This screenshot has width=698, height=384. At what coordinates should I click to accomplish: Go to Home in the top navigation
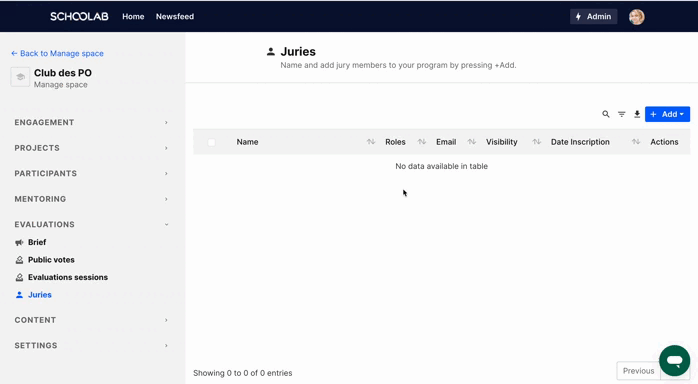click(x=133, y=16)
